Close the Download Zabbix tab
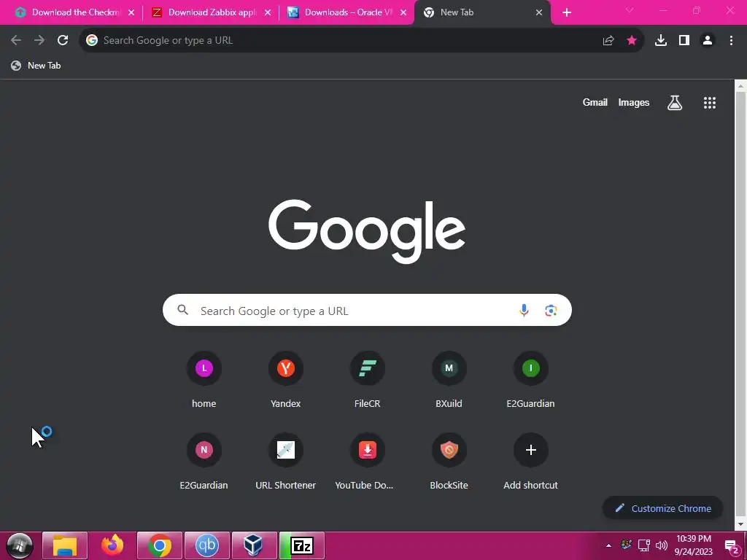747x560 pixels. click(x=268, y=13)
